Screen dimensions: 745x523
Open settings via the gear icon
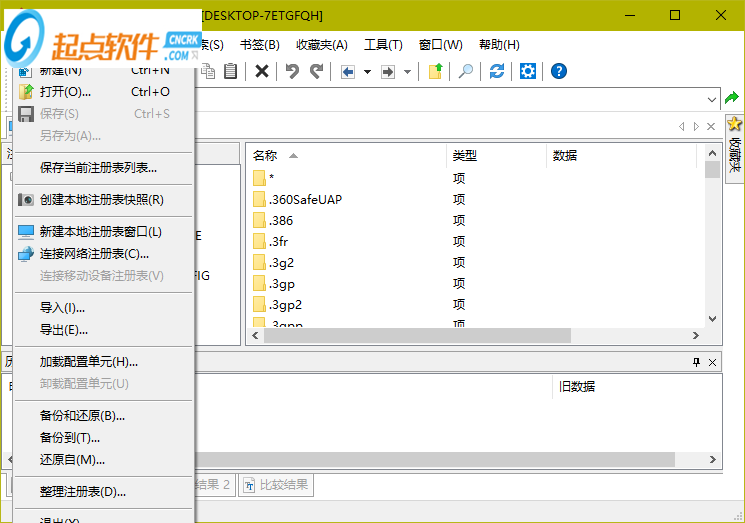[528, 71]
